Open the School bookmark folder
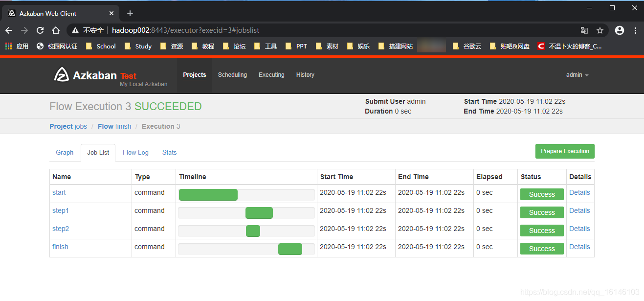Viewport: 644px width, 301px height. (101, 46)
